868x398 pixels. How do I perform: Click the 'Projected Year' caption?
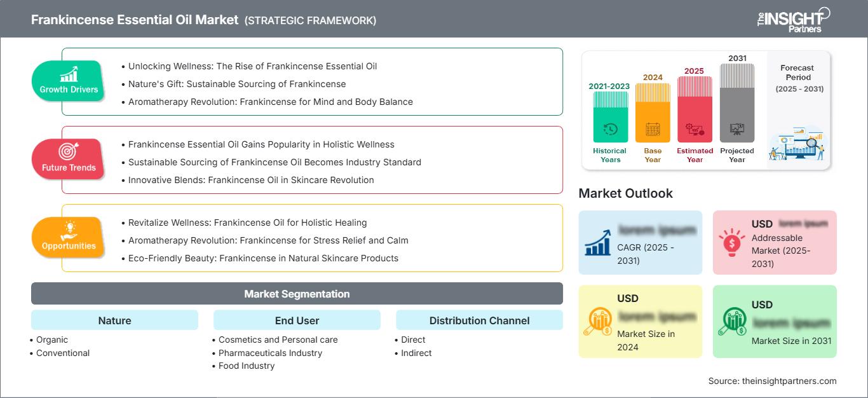(x=737, y=155)
